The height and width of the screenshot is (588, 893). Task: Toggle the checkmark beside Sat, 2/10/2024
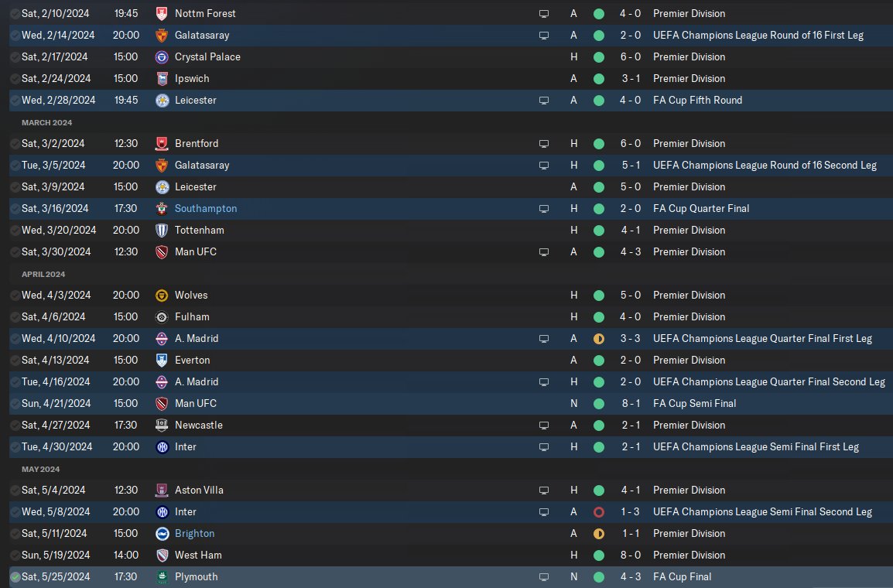coord(15,14)
